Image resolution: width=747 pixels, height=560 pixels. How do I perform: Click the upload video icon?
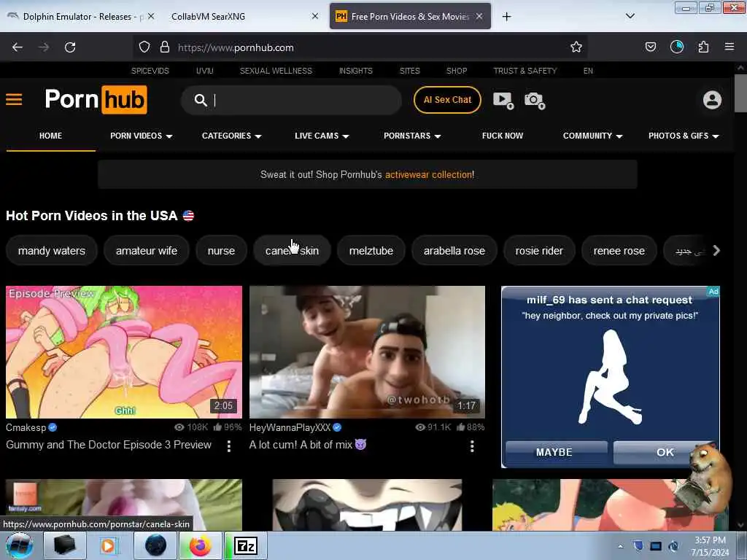(x=503, y=100)
